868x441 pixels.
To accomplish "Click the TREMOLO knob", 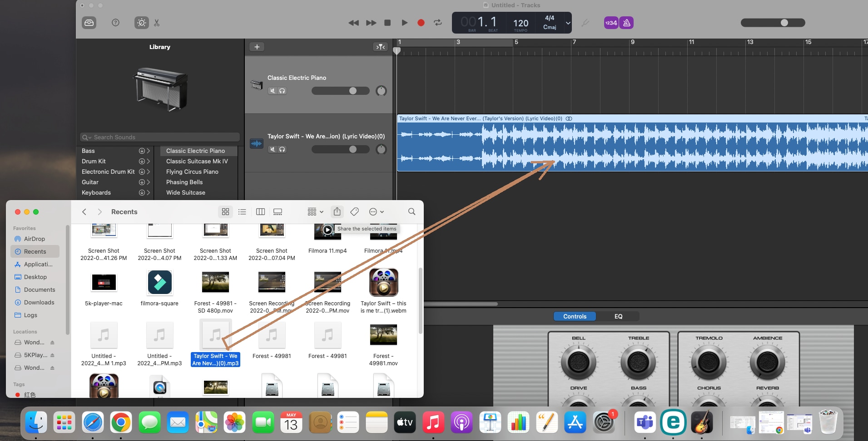I will click(x=709, y=362).
